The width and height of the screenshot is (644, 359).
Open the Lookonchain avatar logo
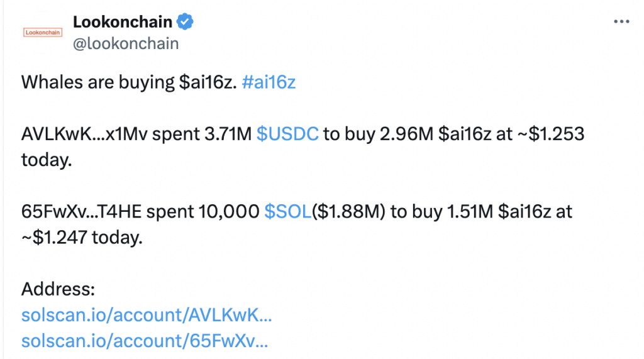coord(43,33)
